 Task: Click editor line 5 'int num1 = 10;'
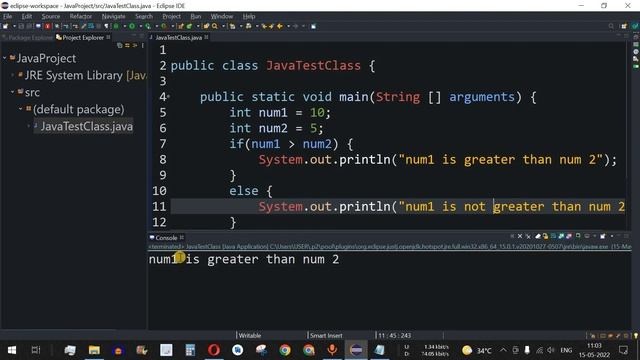click(280, 113)
